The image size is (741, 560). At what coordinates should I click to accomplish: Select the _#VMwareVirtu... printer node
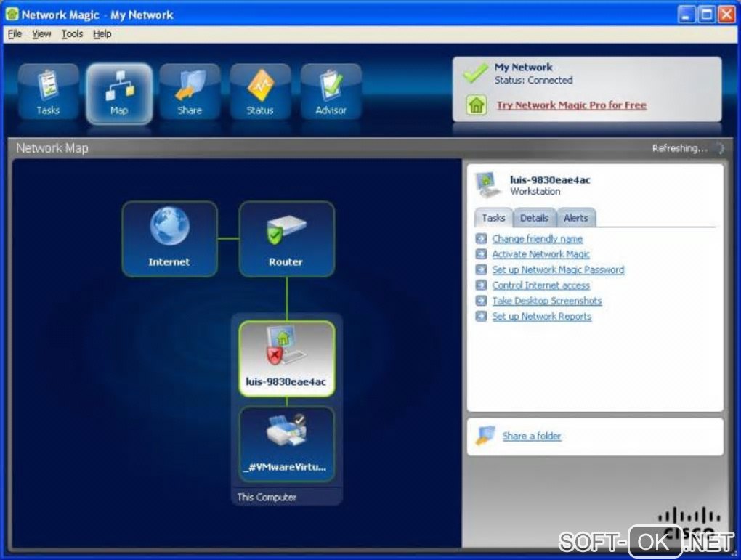[287, 445]
